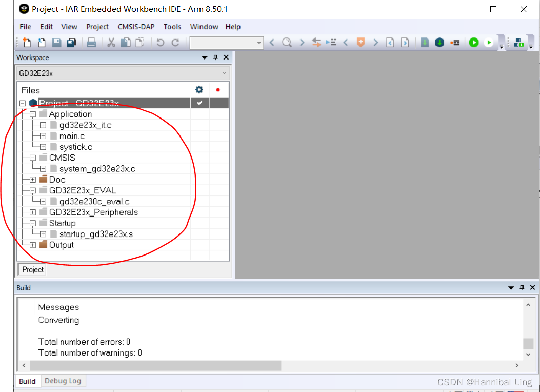Navigate backward with the page-left icon
The width and height of the screenshot is (540, 392).
[x=390, y=43]
